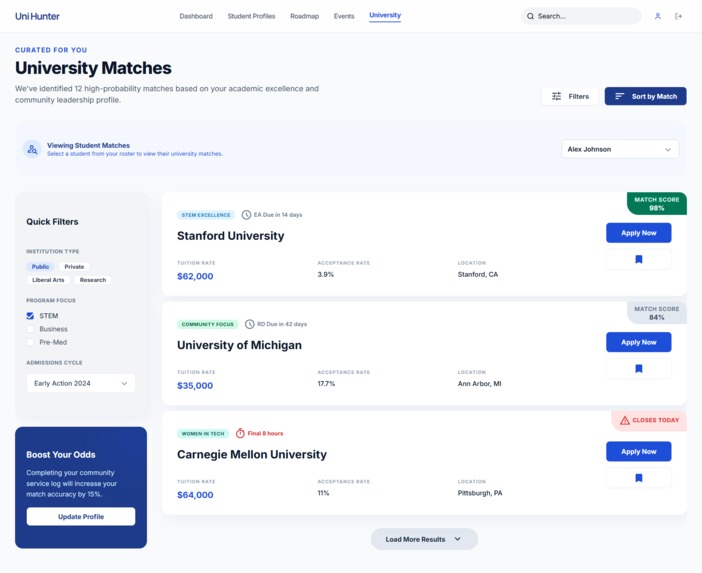Click the Pittsburgh, PA location

[x=480, y=493]
